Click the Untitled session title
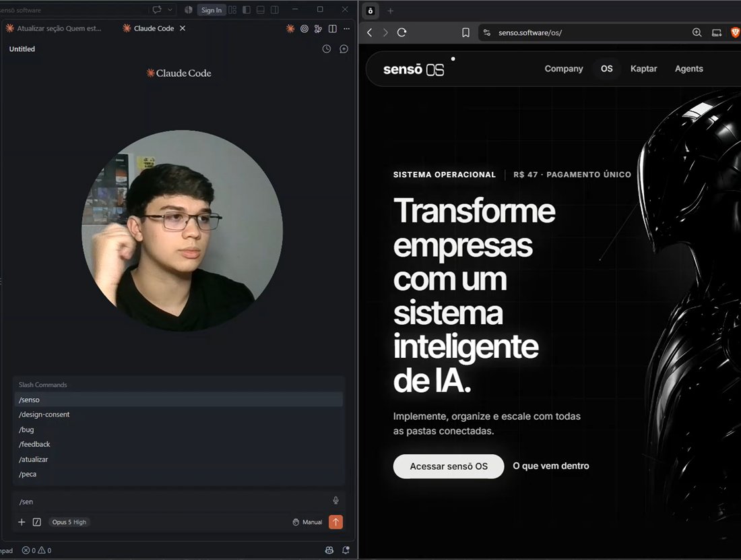 pos(22,49)
